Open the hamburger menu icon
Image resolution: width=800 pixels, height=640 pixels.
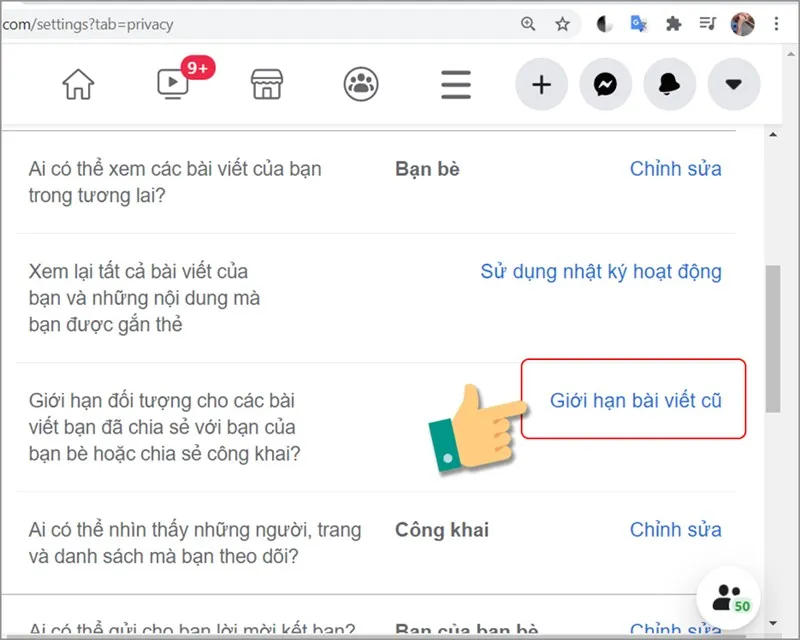click(455, 85)
